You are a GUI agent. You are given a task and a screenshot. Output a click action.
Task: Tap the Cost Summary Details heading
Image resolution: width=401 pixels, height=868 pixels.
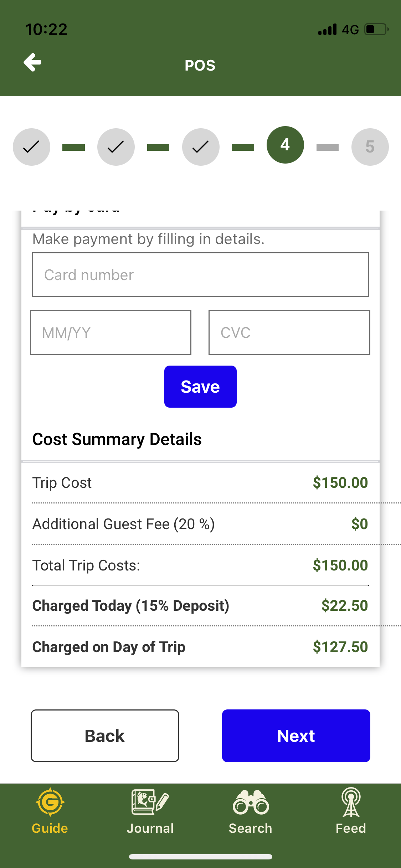pyautogui.click(x=117, y=439)
